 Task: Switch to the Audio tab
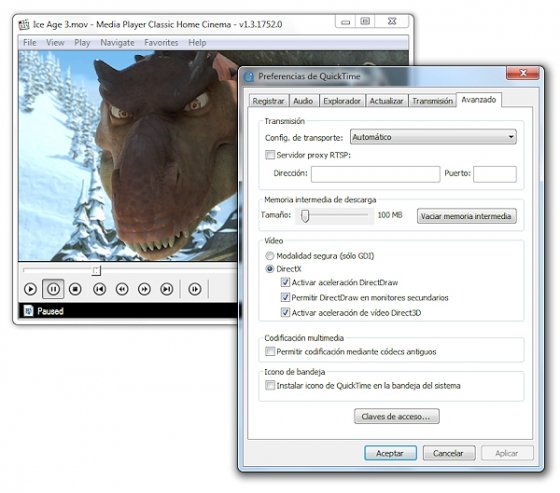[303, 101]
